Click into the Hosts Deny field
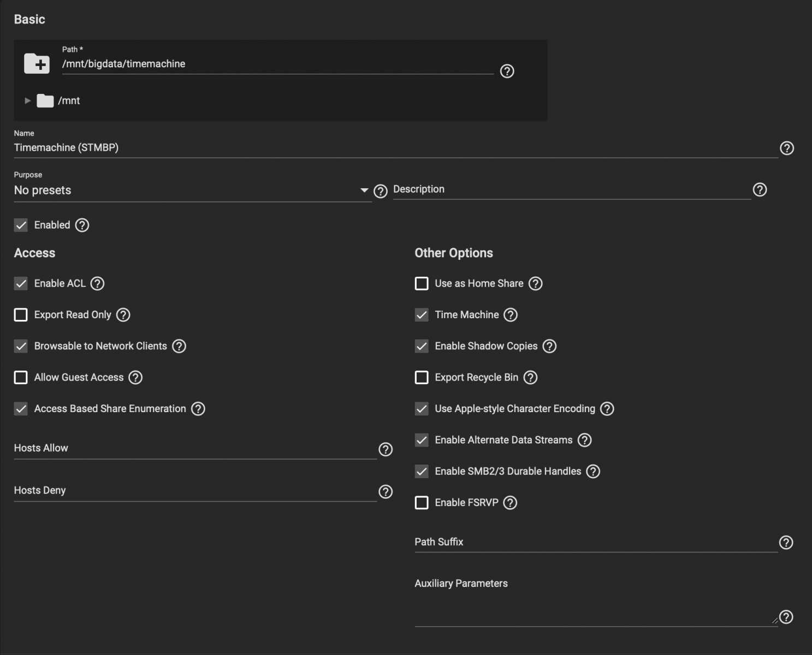This screenshot has height=655, width=812. pyautogui.click(x=194, y=491)
